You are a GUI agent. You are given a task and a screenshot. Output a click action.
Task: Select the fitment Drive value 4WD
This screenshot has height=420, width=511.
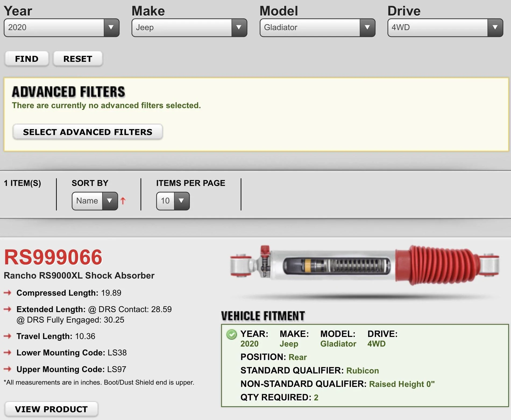(x=377, y=344)
